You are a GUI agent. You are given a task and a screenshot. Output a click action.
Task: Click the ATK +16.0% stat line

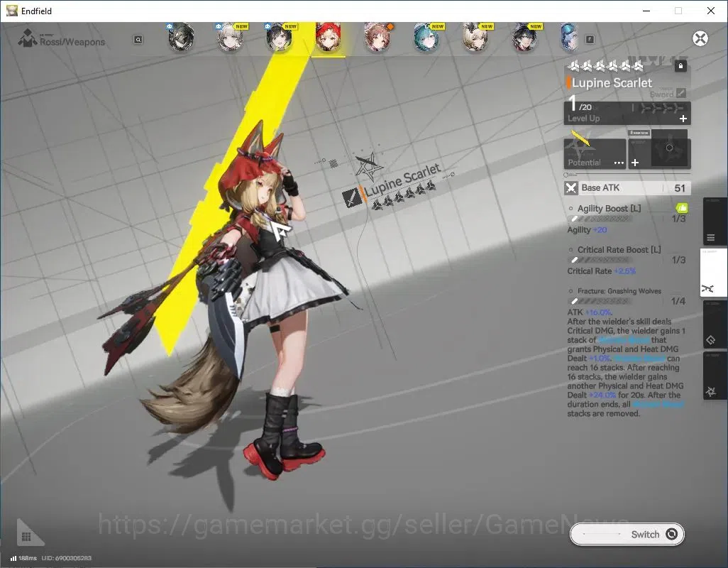[x=590, y=312]
